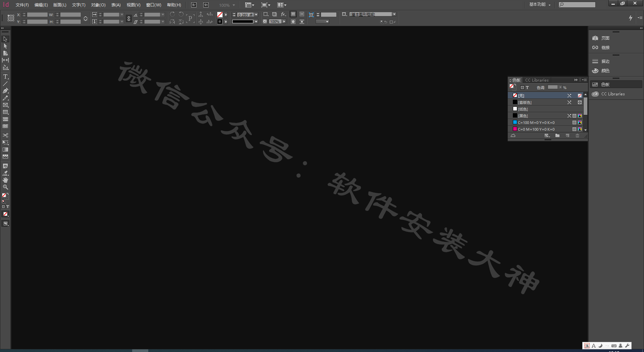Screen dimensions: 644x352
Task: Click the new color group folder icon
Action: (x=557, y=136)
